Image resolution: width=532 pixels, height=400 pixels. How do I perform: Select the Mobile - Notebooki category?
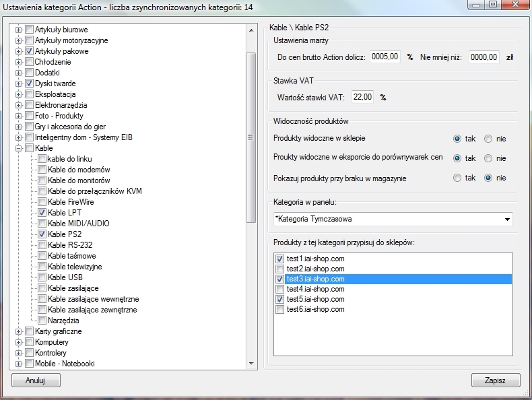65,364
